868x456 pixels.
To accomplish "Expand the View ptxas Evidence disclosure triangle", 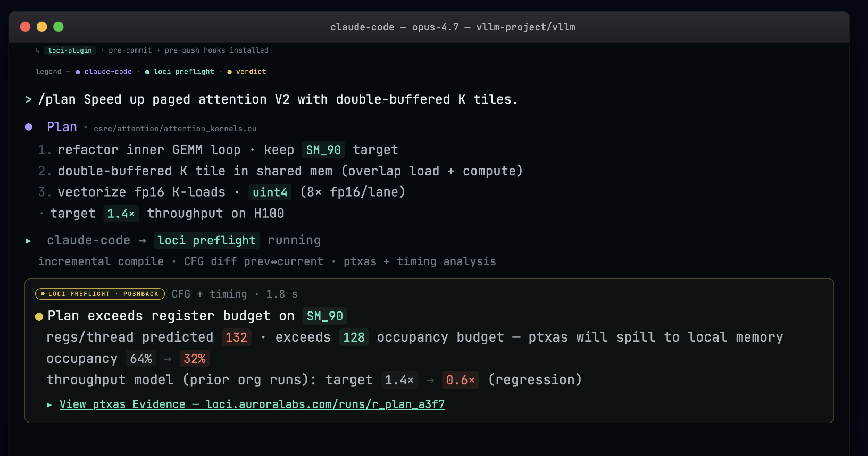I will (49, 405).
